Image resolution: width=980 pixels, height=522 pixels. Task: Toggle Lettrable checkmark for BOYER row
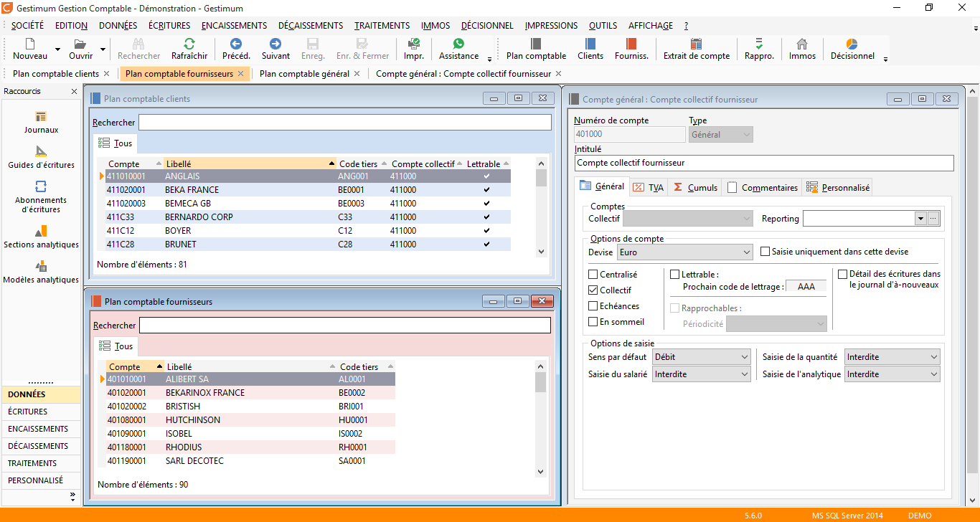coord(487,231)
